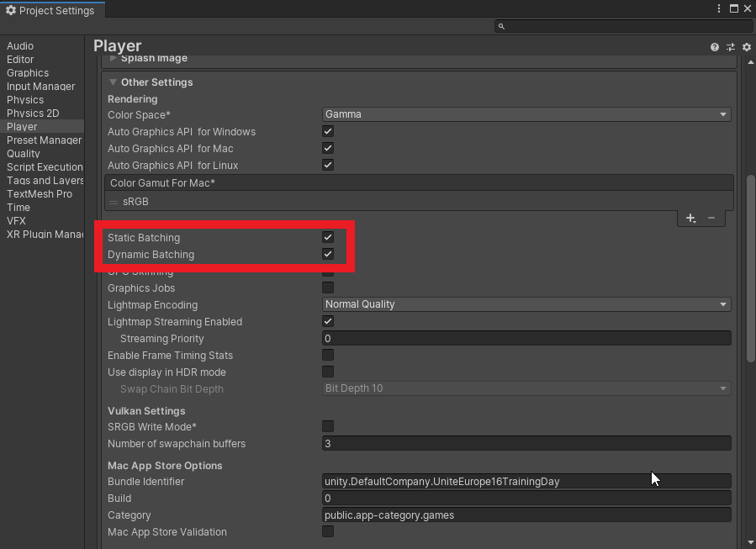756x549 pixels.
Task: Open the Player settings gear menu
Action: coord(746,47)
